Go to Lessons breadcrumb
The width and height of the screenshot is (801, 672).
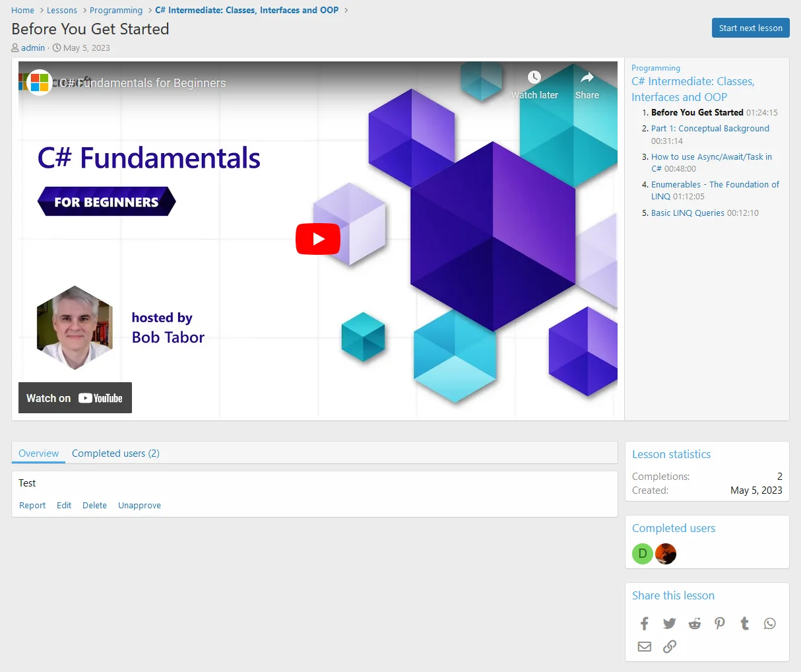[62, 11]
